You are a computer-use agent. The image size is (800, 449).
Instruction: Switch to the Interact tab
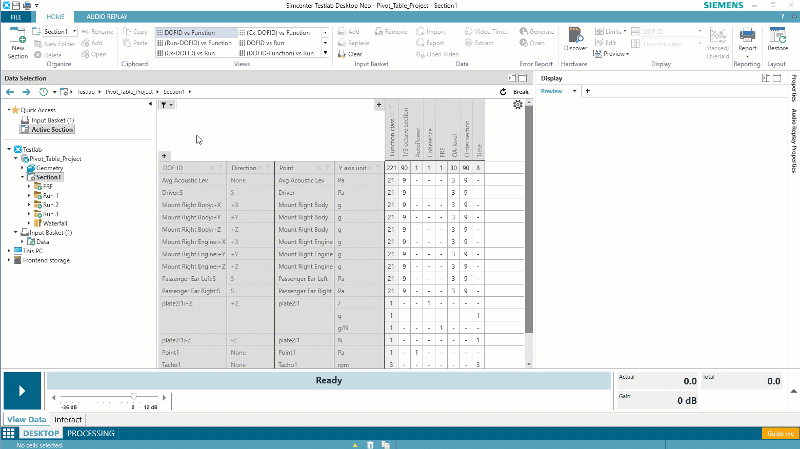[x=68, y=419]
